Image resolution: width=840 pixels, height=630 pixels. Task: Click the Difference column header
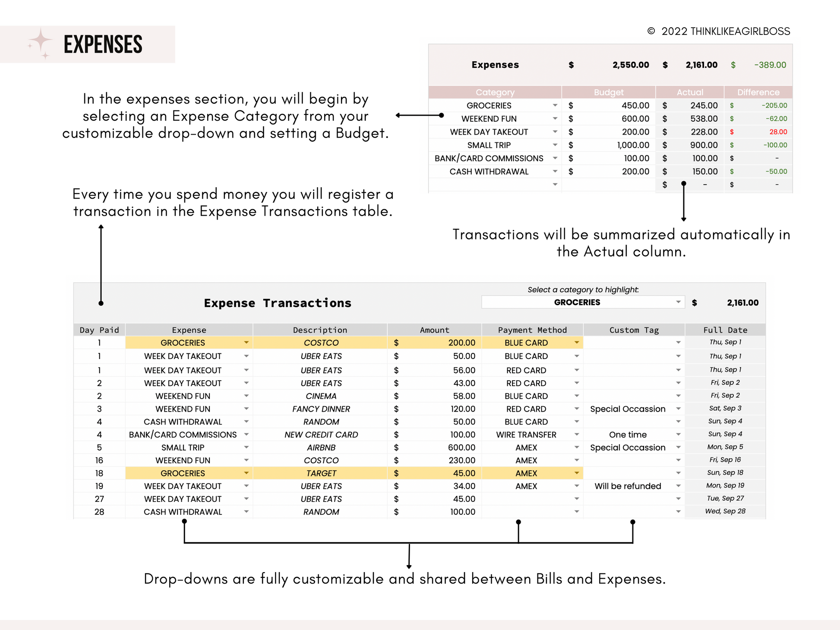(x=758, y=92)
